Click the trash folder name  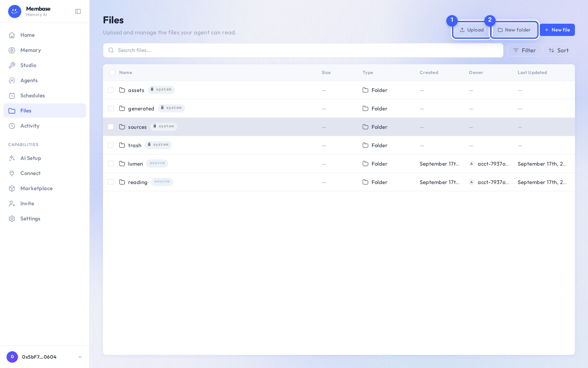click(x=135, y=145)
